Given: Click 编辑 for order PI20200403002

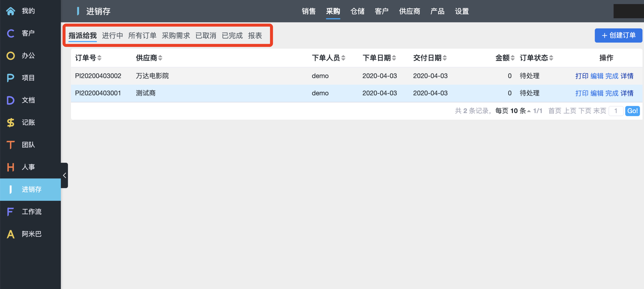Looking at the screenshot, I should coord(597,76).
